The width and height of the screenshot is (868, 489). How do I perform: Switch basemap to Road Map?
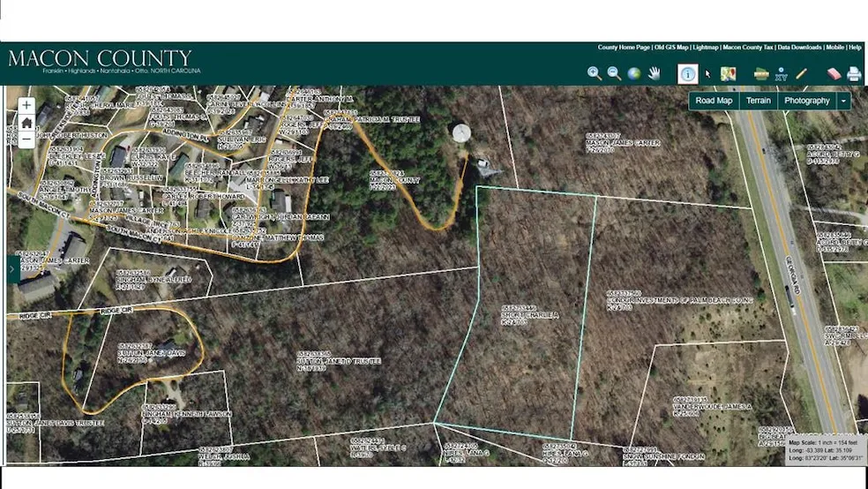[x=714, y=101]
